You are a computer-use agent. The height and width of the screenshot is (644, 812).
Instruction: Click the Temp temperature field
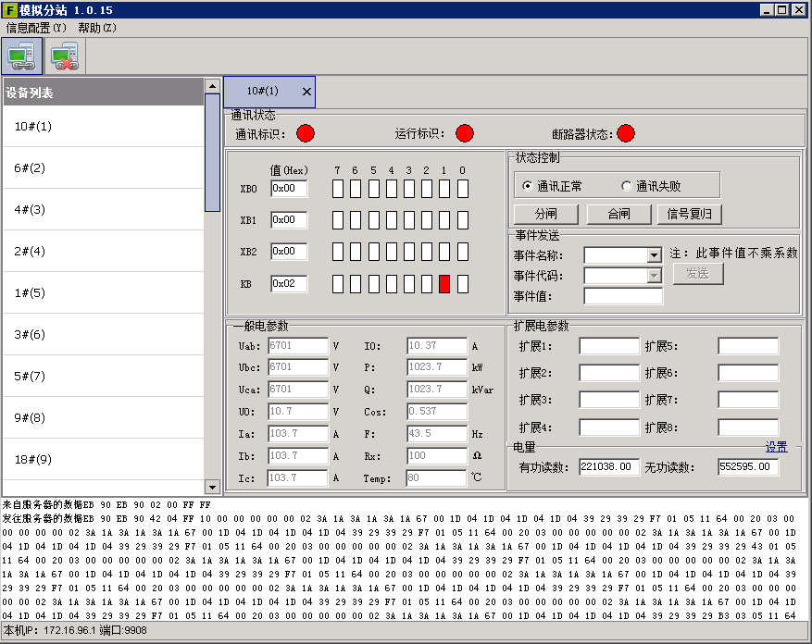pyautogui.click(x=436, y=477)
